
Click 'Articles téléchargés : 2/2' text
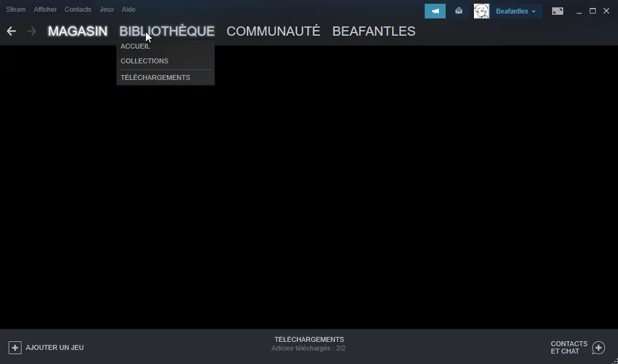coord(308,348)
